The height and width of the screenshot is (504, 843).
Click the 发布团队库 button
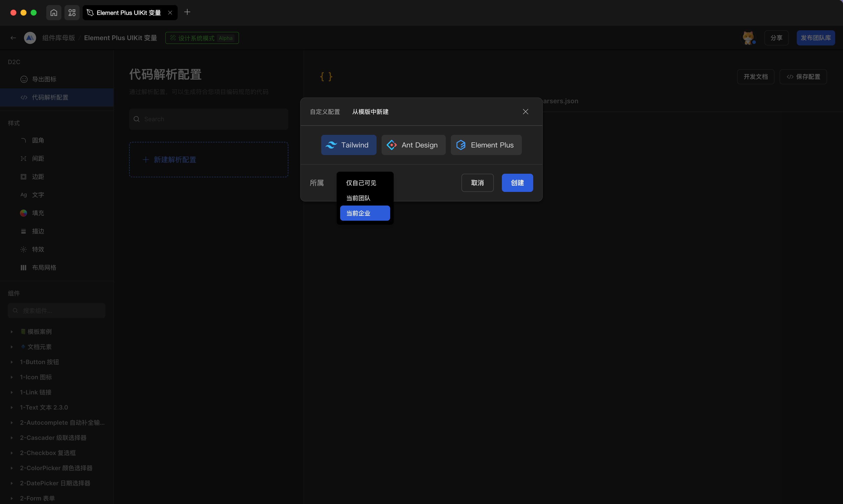(x=816, y=38)
